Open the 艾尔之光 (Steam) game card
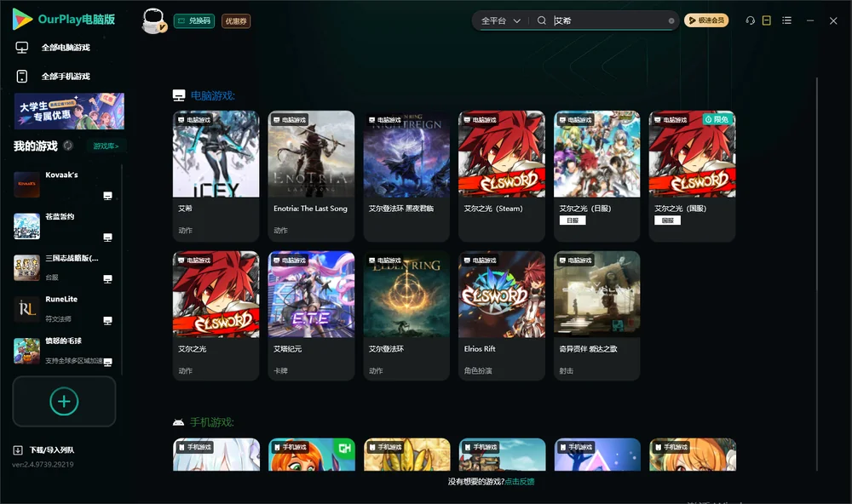Viewport: 852px width, 504px height. click(x=502, y=176)
